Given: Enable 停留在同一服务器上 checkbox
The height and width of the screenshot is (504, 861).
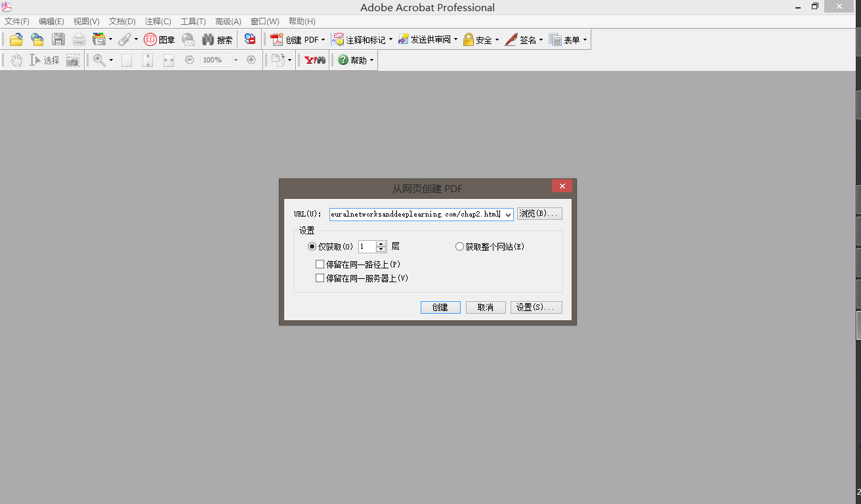Looking at the screenshot, I should 320,278.
